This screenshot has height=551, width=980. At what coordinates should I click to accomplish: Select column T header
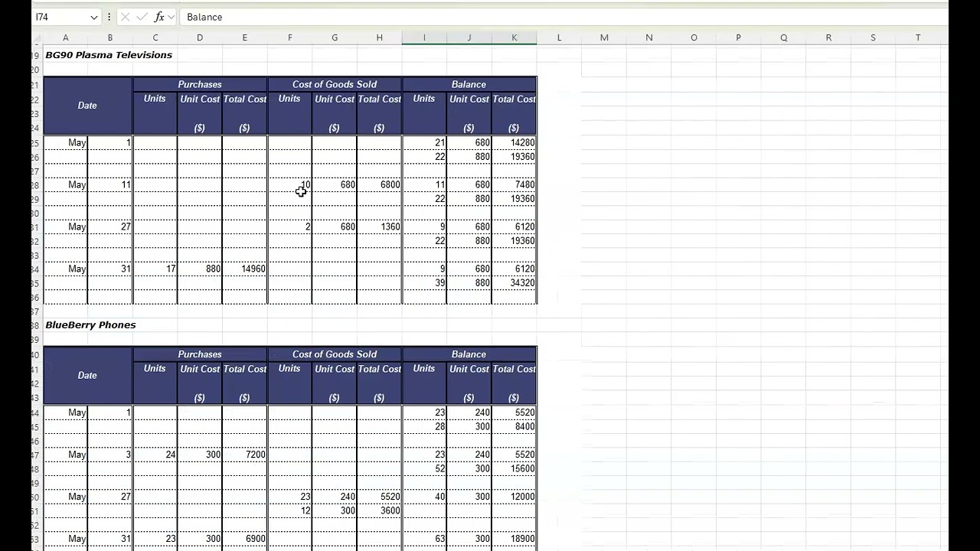pos(918,37)
